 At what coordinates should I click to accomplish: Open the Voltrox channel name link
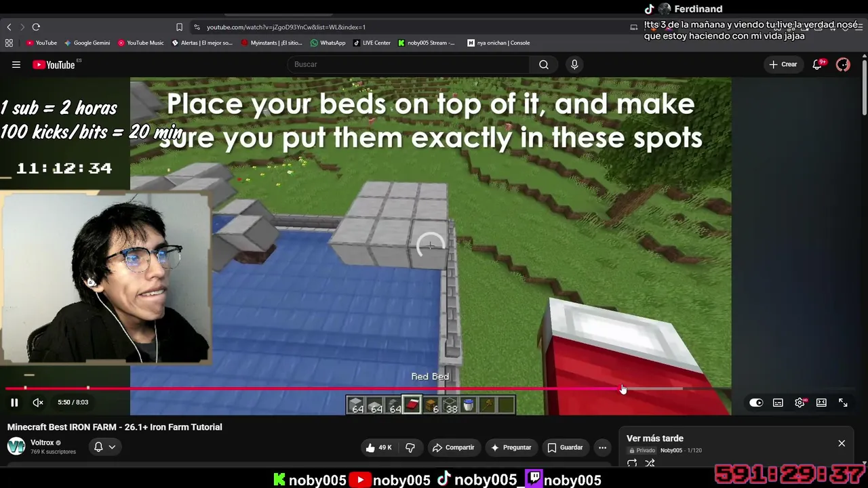pyautogui.click(x=42, y=443)
